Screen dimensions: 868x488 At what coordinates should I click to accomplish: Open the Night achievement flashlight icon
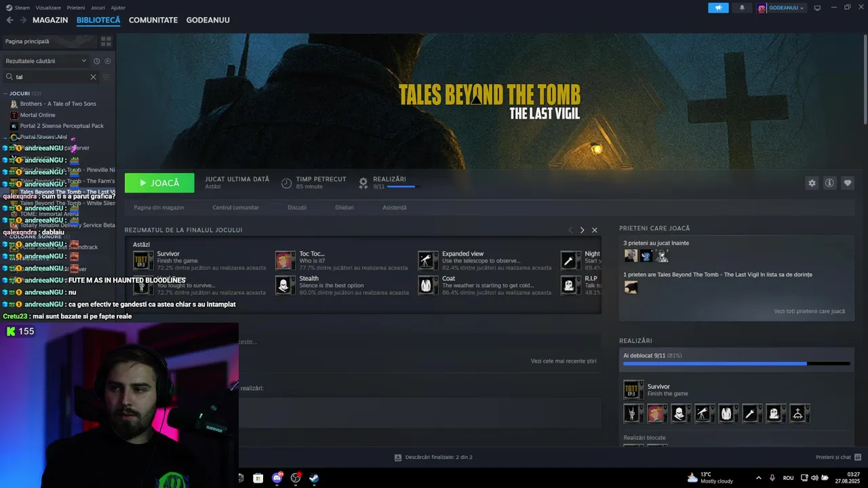click(570, 260)
